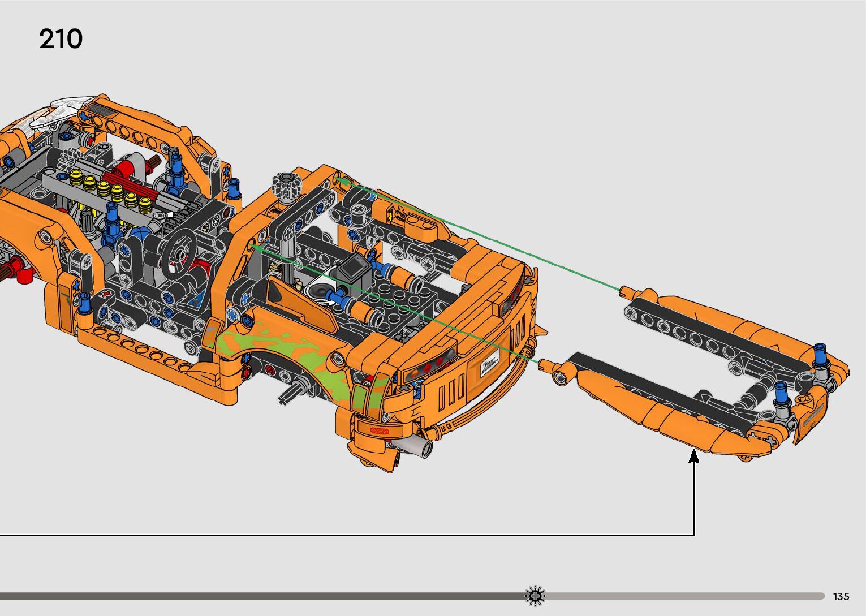866x616 pixels.
Task: Click the upward black arrowhead
Action: (x=693, y=455)
